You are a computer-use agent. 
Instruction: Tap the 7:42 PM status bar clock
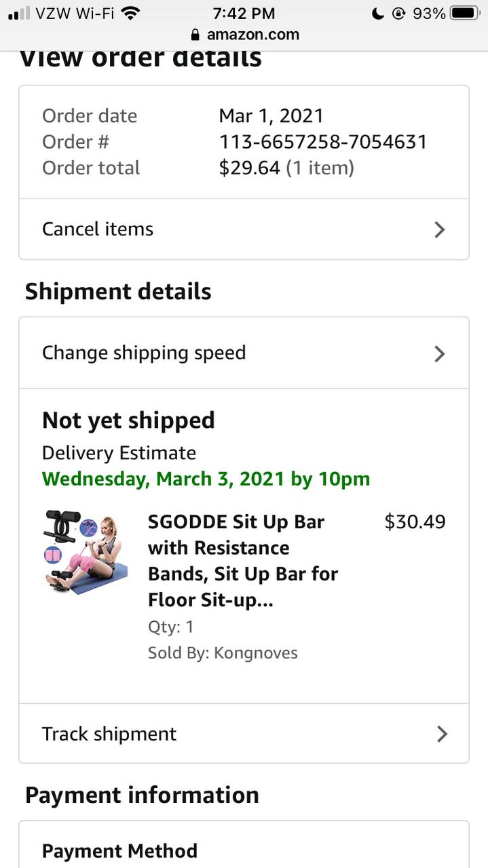coord(244,13)
